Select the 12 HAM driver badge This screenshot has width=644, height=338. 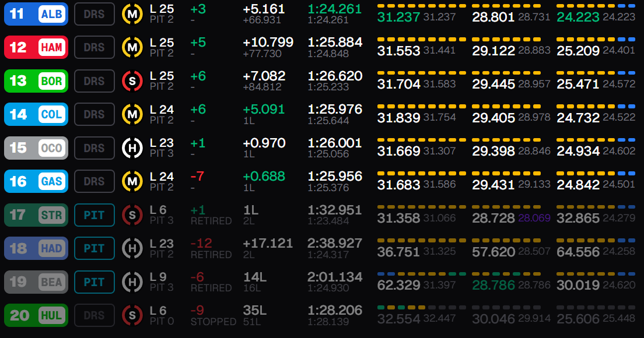coord(36,47)
